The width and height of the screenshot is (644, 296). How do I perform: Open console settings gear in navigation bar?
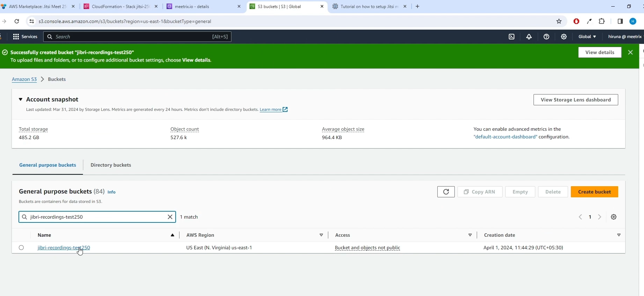point(564,37)
